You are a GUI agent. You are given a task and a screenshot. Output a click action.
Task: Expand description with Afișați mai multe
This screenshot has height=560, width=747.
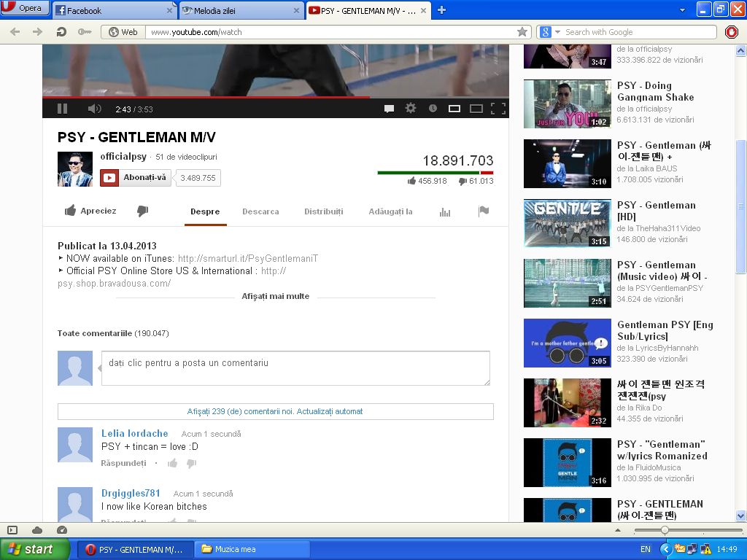coord(275,296)
